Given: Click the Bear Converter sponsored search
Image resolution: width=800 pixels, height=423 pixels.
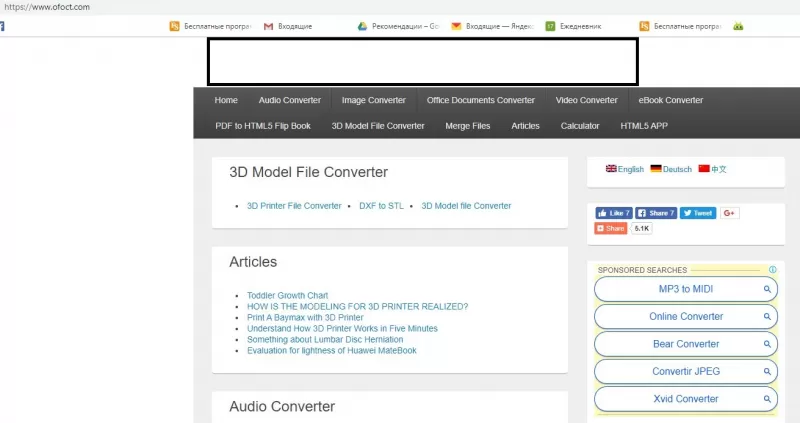Looking at the screenshot, I should click(x=686, y=344).
